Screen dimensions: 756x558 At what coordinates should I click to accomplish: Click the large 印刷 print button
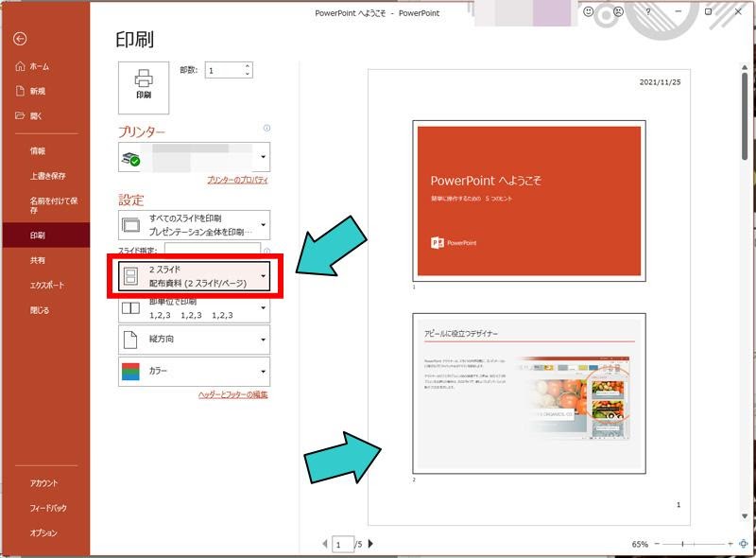[144, 87]
